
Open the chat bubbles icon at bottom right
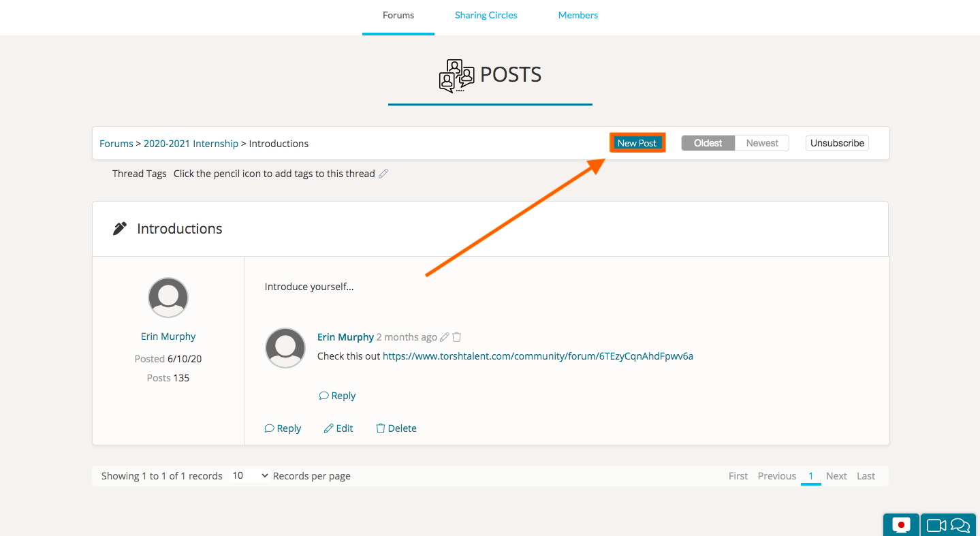click(960, 525)
